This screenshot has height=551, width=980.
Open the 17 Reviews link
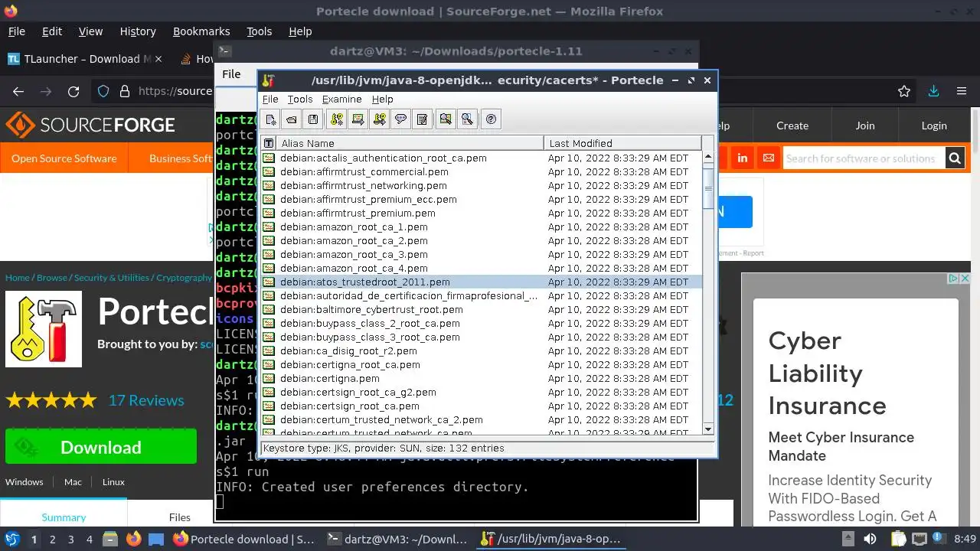pyautogui.click(x=146, y=400)
